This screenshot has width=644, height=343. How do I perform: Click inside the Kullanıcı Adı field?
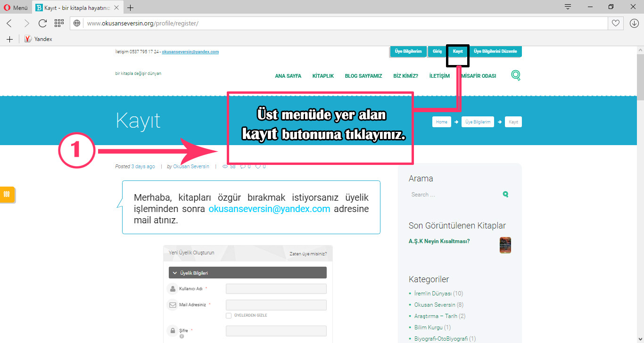(x=276, y=289)
